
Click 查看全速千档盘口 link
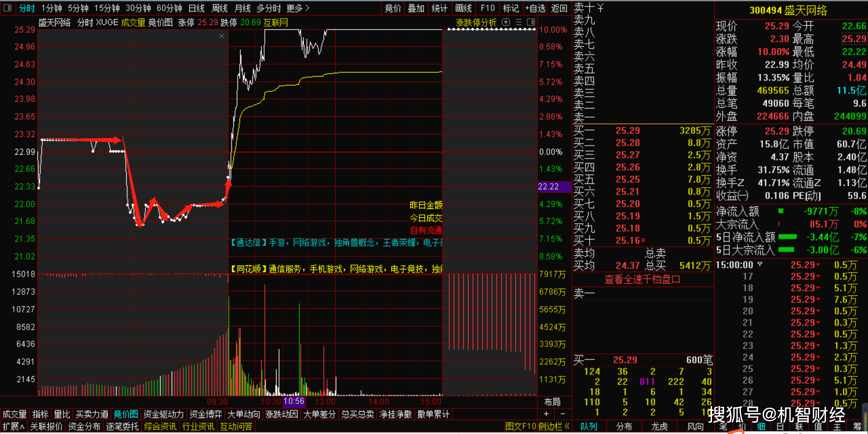click(x=642, y=280)
